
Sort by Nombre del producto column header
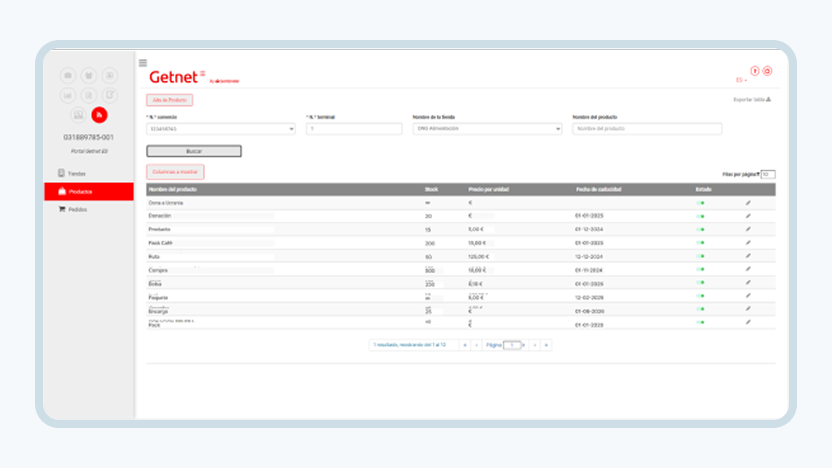point(172,189)
